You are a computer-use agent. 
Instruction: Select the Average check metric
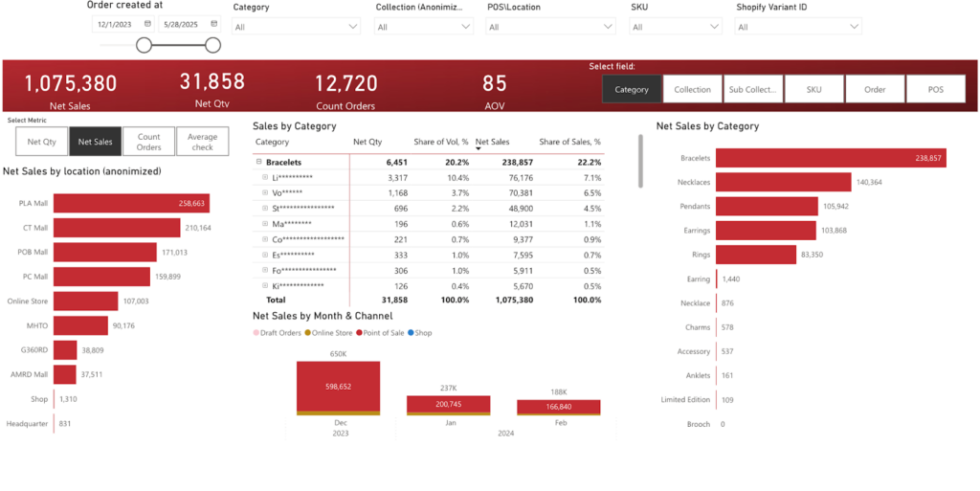coord(202,142)
